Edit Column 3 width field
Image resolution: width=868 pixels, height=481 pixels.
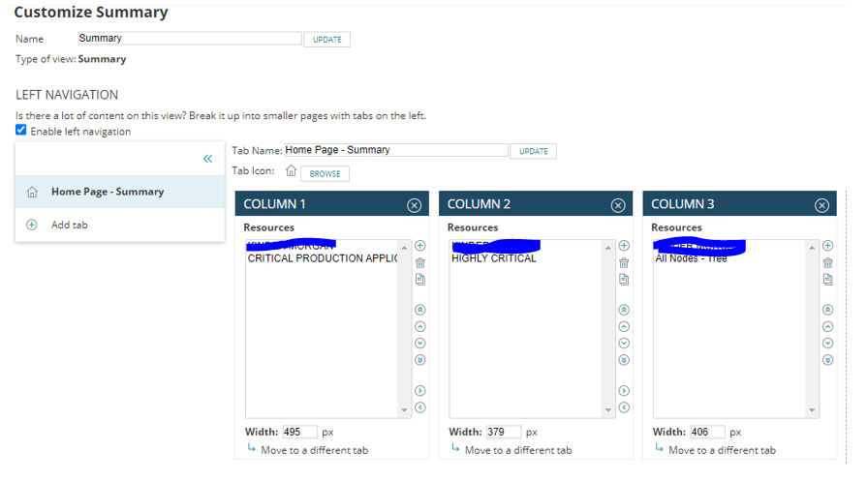point(707,432)
